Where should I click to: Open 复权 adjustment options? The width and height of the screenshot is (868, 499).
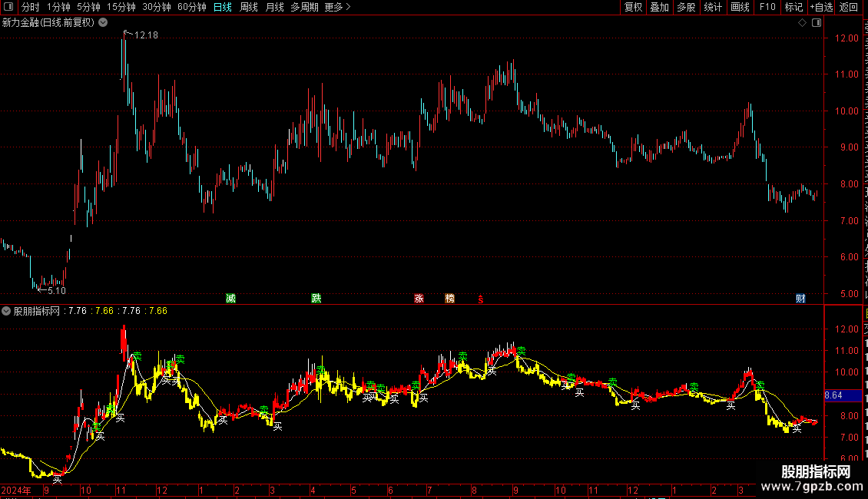point(633,7)
